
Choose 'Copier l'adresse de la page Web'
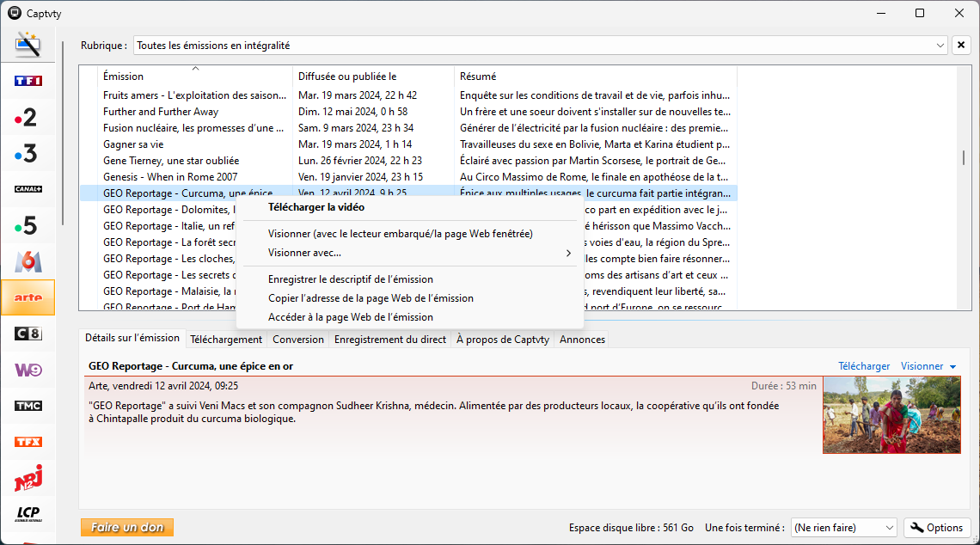(x=410, y=298)
